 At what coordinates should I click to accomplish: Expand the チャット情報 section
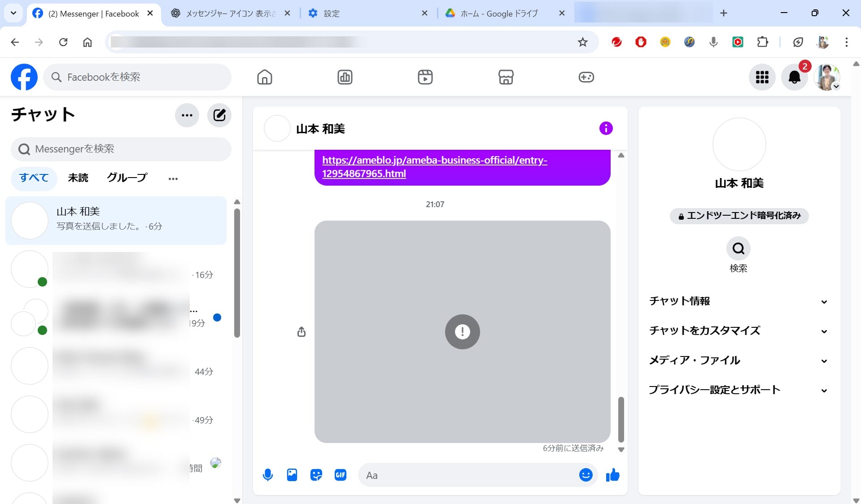(x=738, y=301)
